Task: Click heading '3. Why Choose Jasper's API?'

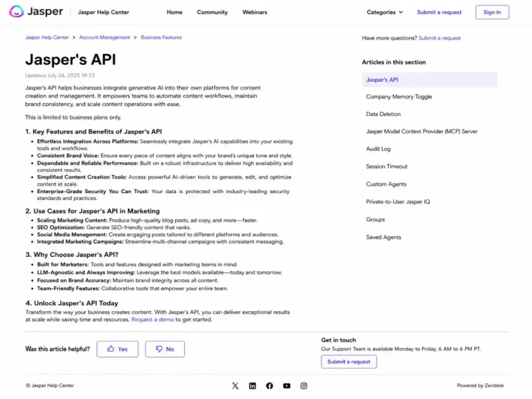Action: coord(72,255)
